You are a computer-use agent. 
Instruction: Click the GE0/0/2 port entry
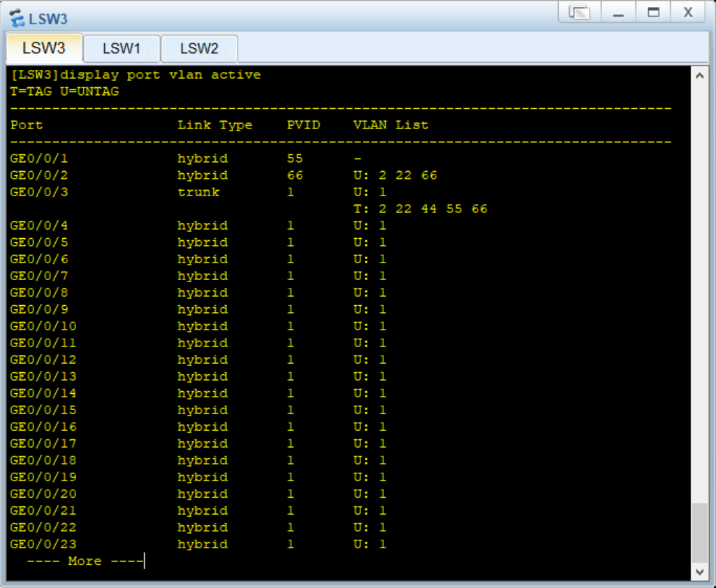click(x=39, y=175)
